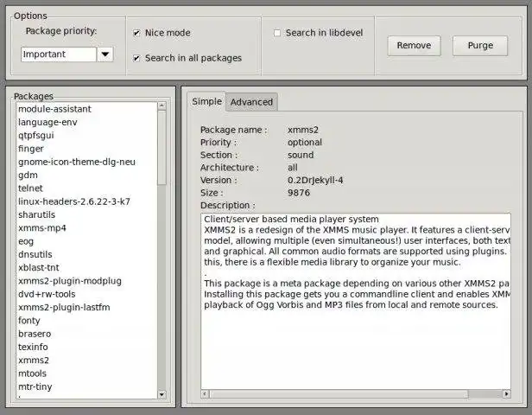The image size is (532, 415).
Task: Switch to the Simple tab
Action: point(206,101)
